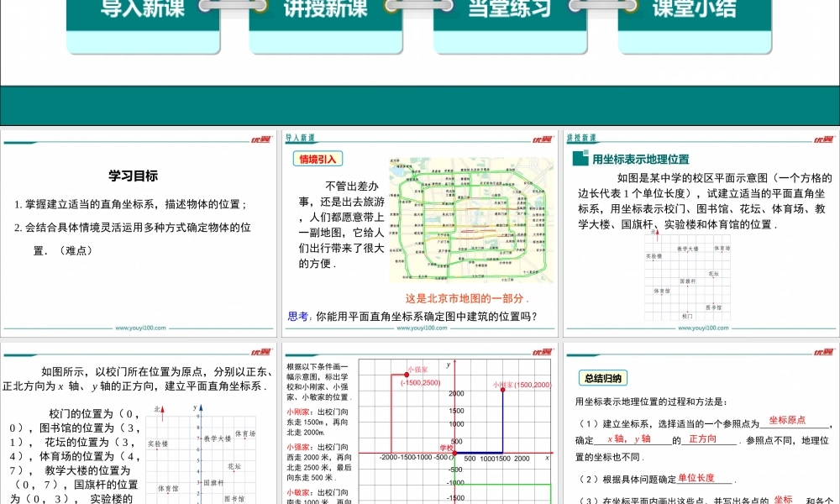Select the teal square icon before 用坐标表示地理位置

click(x=580, y=156)
